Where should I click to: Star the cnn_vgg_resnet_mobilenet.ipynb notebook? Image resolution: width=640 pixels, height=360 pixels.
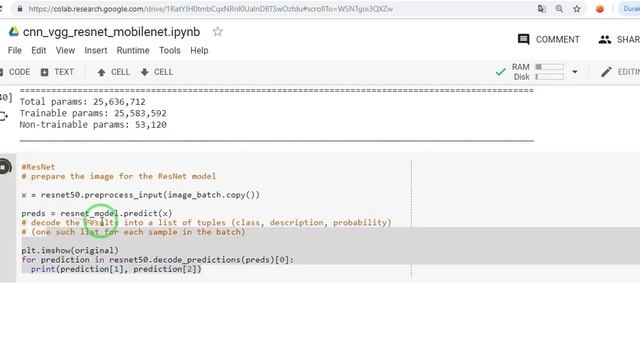[x=218, y=31]
